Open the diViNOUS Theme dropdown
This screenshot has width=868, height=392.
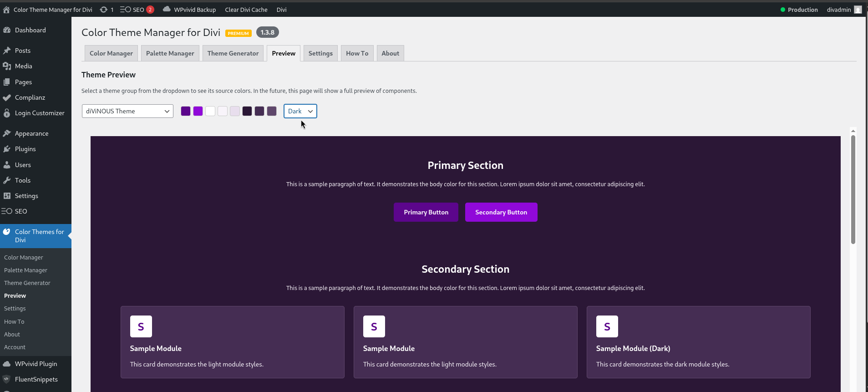(127, 111)
